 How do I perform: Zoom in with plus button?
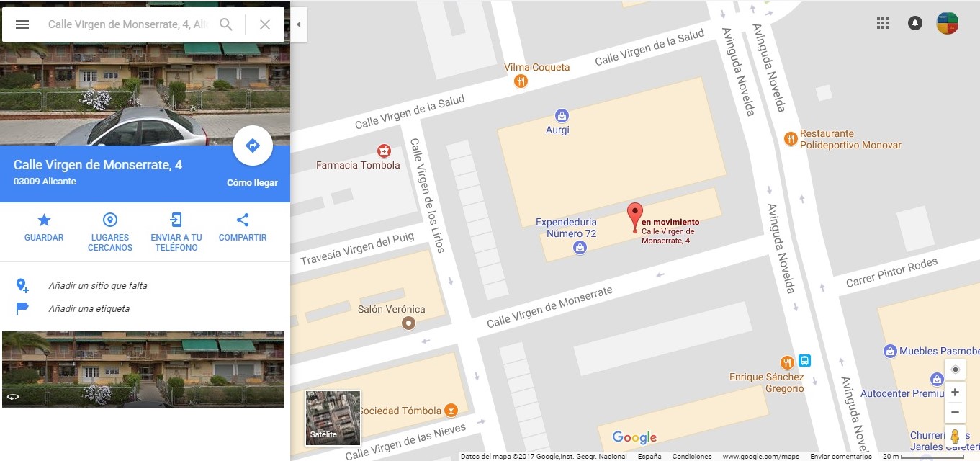pyautogui.click(x=955, y=393)
